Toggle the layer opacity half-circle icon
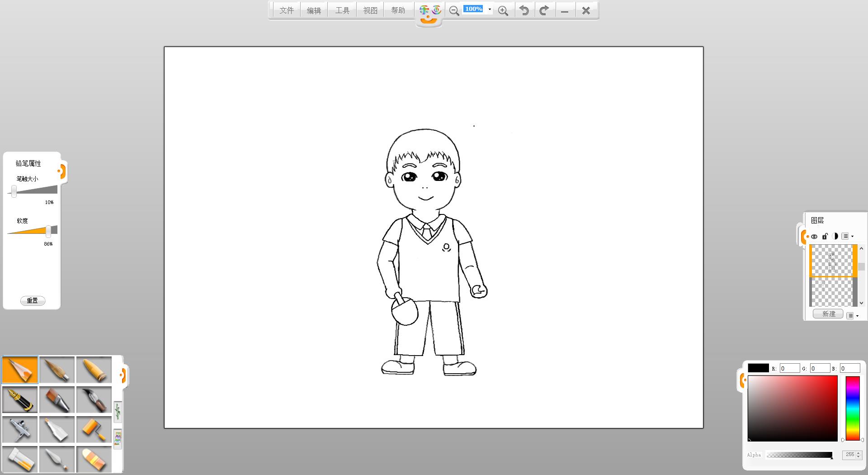The image size is (868, 475). [835, 237]
